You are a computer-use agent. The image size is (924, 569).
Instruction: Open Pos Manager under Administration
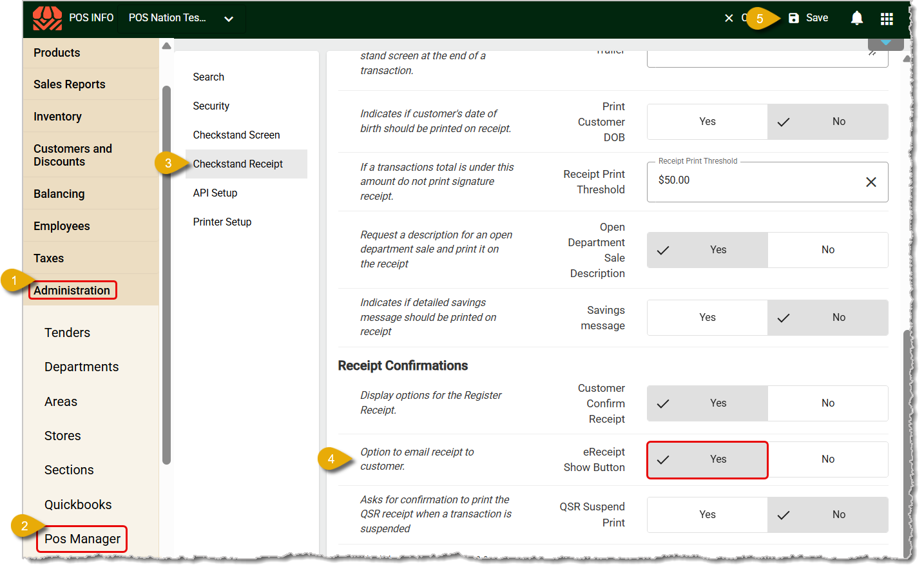click(x=82, y=539)
